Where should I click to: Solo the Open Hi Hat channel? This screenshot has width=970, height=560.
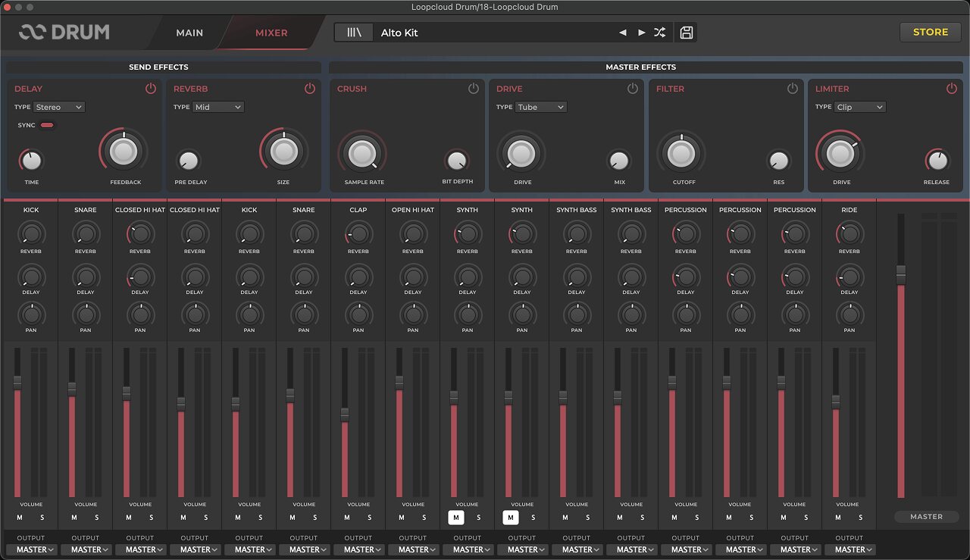[x=424, y=518]
